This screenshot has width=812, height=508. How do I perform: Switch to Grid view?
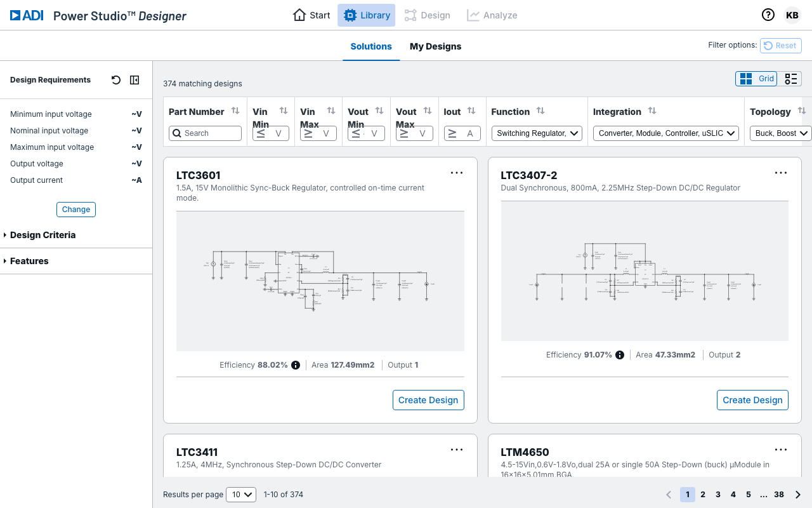click(x=757, y=79)
